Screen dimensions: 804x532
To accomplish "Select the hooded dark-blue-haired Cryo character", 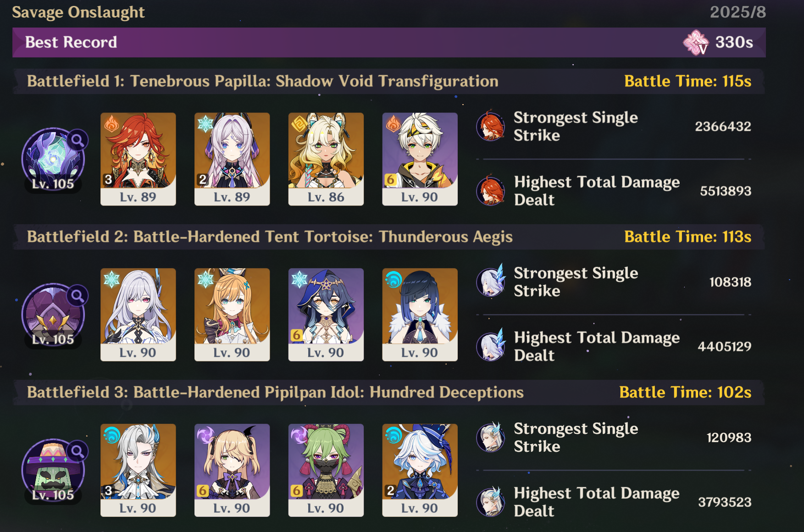I will 326,315.
